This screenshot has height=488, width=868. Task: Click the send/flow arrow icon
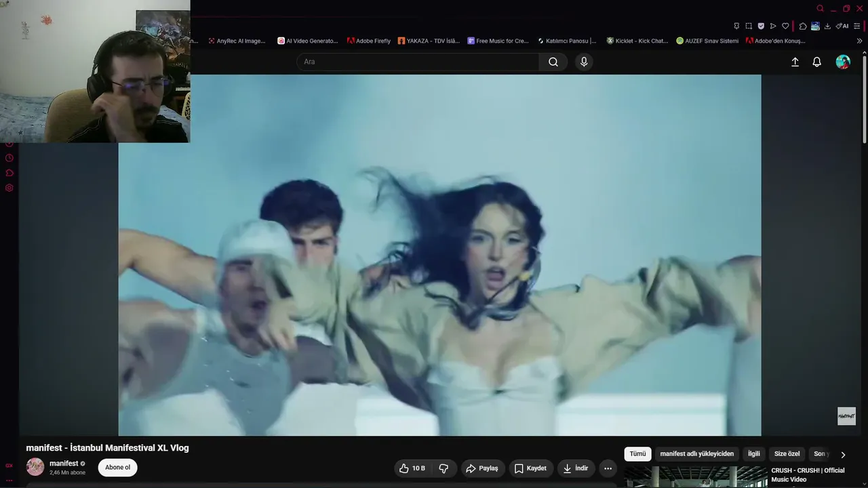click(x=773, y=26)
